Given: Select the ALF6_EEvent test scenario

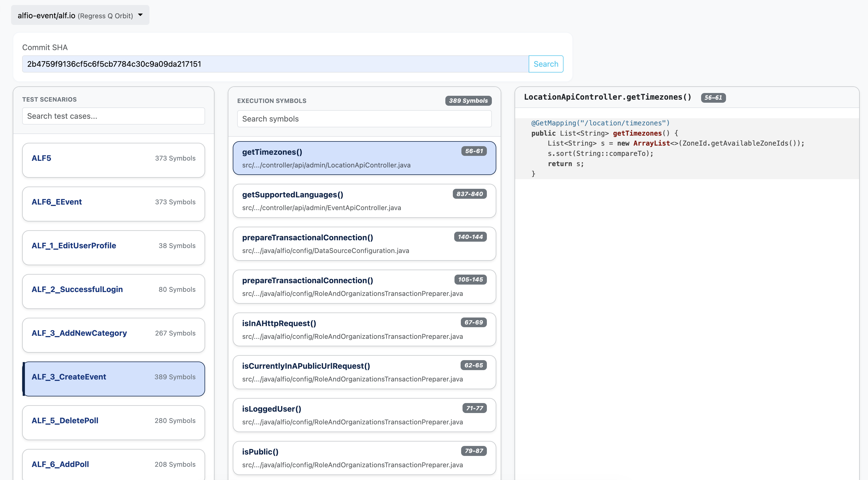Looking at the screenshot, I should coord(113,204).
